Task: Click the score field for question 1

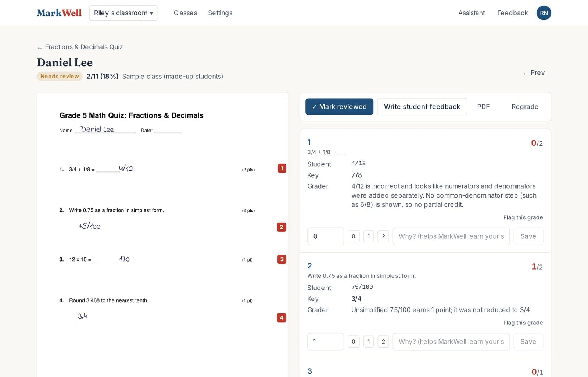Action: coord(326,236)
